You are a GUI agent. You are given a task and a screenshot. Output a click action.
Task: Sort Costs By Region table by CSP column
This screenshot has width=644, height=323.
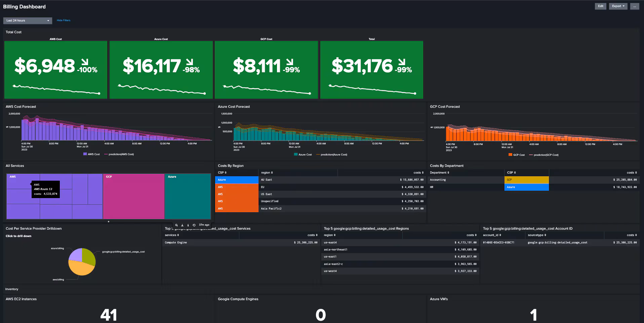pyautogui.click(x=222, y=173)
